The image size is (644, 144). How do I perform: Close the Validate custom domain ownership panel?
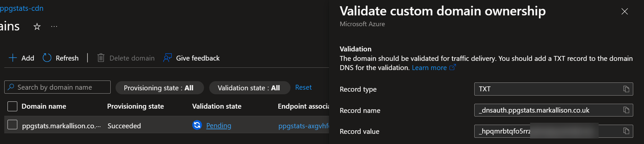click(x=624, y=11)
